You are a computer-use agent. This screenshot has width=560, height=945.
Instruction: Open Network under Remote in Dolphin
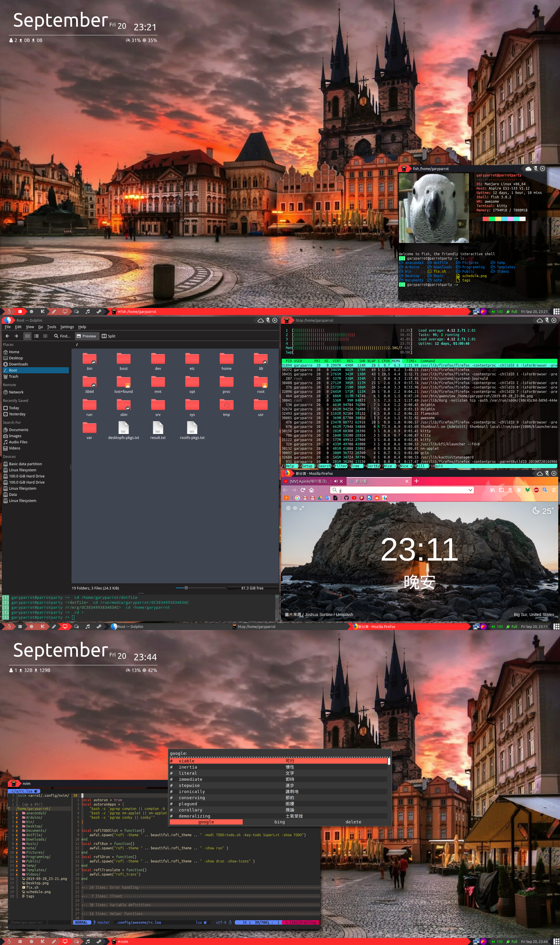pyautogui.click(x=36, y=392)
